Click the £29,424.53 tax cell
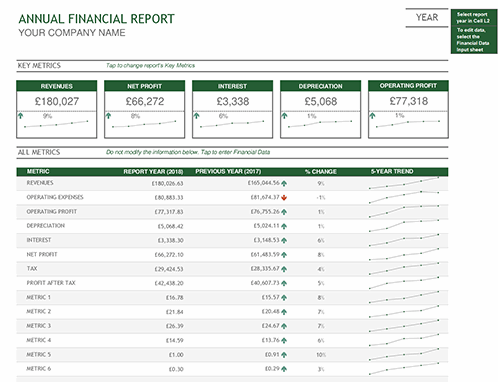 pyautogui.click(x=169, y=269)
